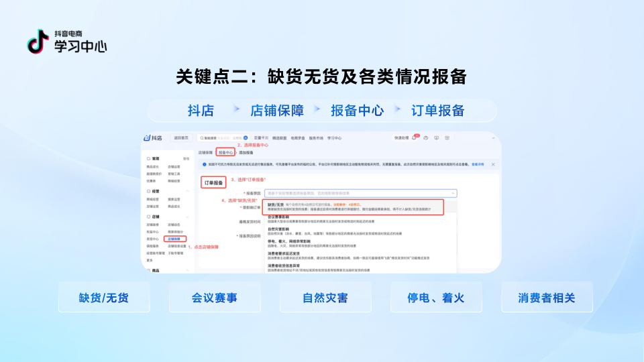644x362 pixels.
Task: Click the gift-box grid icon in the top bar
Action: pyautogui.click(x=447, y=138)
